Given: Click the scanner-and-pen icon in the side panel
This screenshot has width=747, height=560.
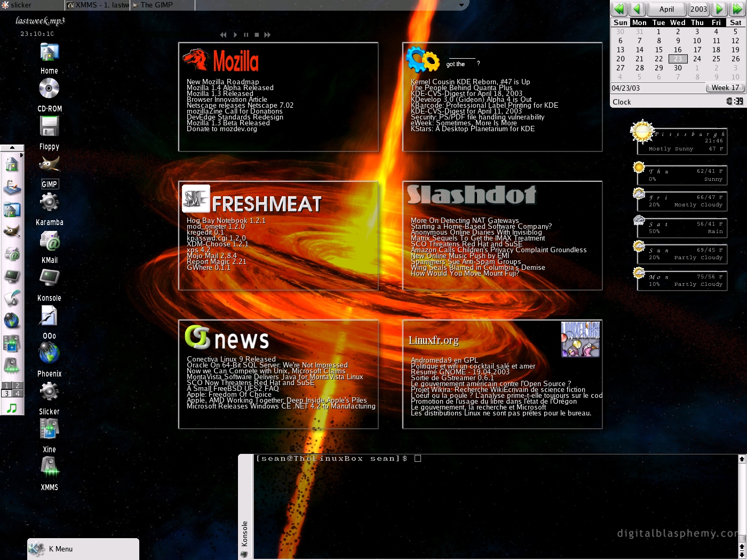Looking at the screenshot, I should point(12,187).
